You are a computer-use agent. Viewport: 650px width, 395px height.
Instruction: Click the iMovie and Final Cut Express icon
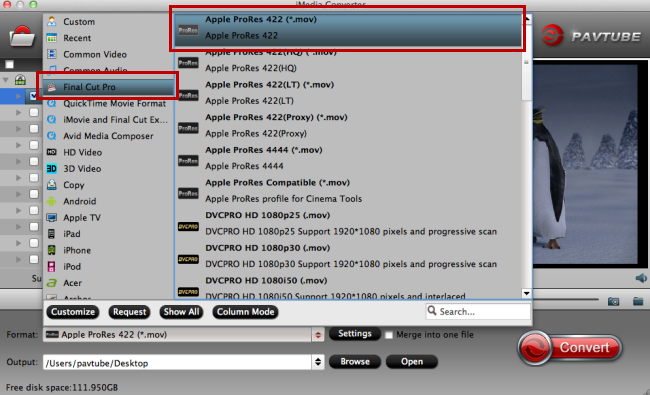pos(52,119)
